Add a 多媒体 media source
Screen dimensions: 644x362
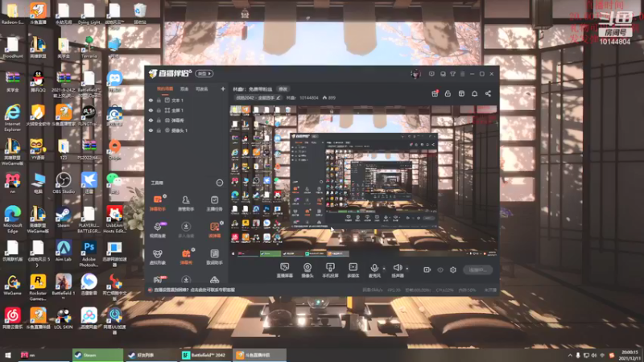353,270
